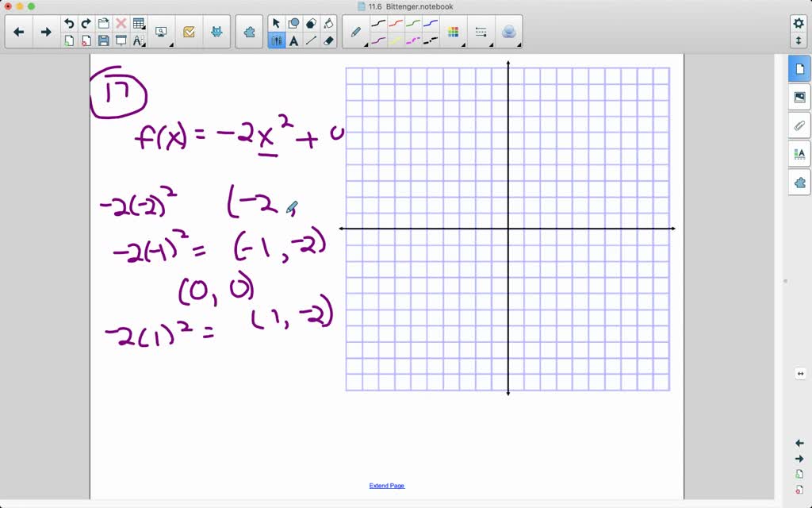Add a new page
The height and width of the screenshot is (508, 812).
click(x=69, y=40)
